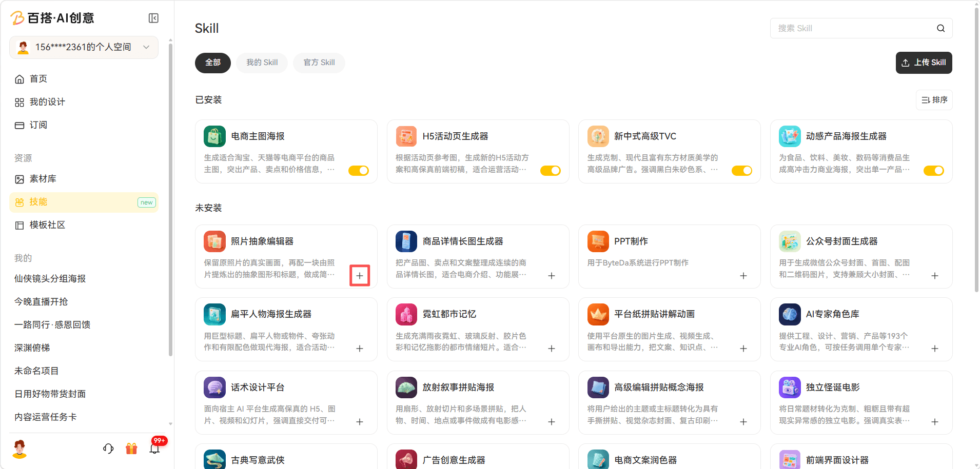Turn off the H5活动页生成器 toggle
The height and width of the screenshot is (469, 980).
coord(551,171)
